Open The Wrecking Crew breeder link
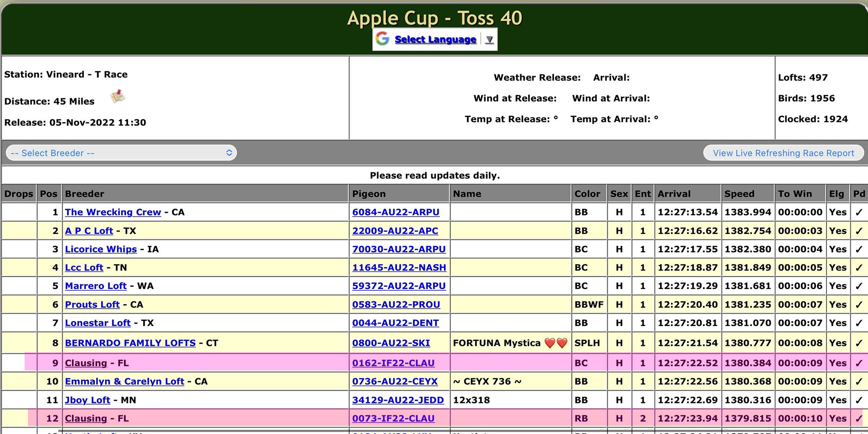868x434 pixels. coord(113,212)
